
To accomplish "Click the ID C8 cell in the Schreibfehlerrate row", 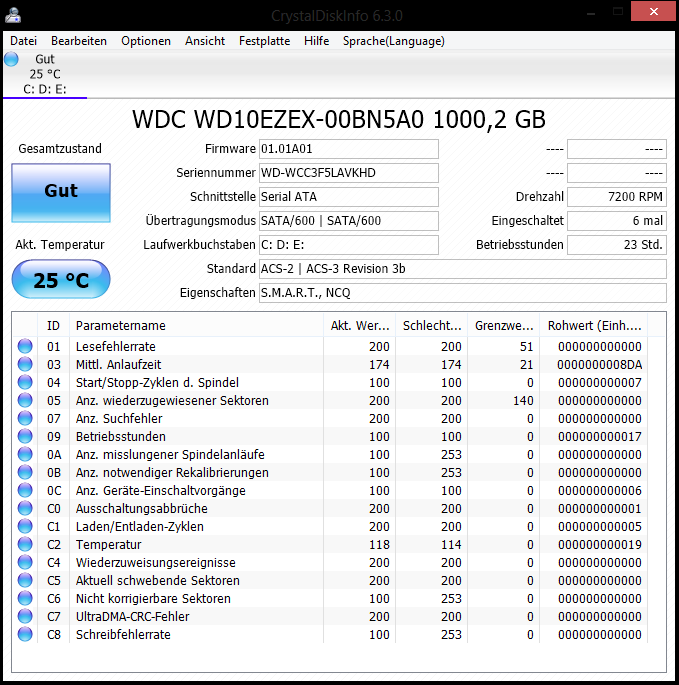I will pyautogui.click(x=54, y=634).
